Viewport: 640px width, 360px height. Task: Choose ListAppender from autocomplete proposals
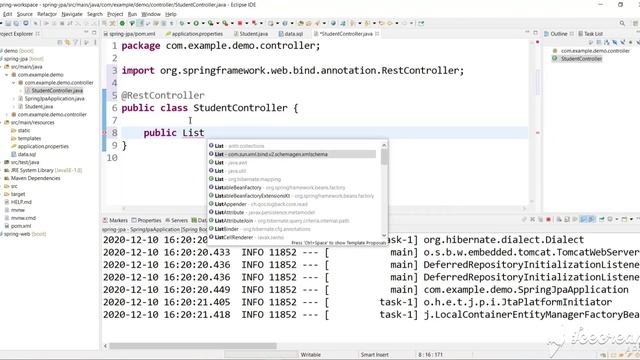point(292,204)
